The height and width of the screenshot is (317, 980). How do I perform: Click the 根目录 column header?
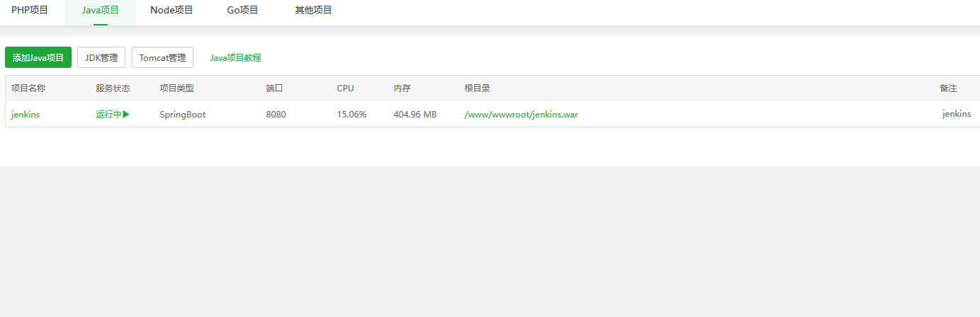[x=477, y=88]
